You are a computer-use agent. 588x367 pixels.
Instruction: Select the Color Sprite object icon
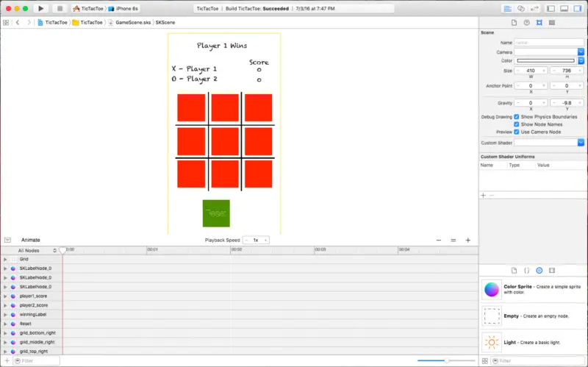click(492, 289)
